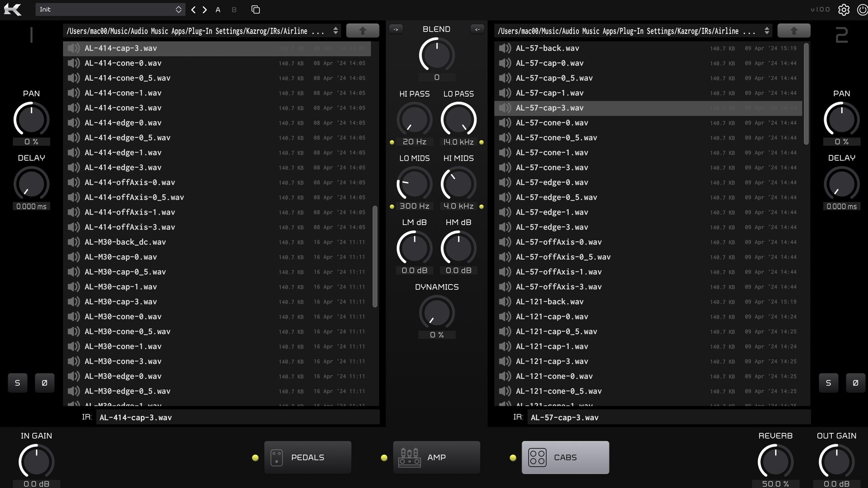
Task: Toggle the HI PASS filter LED
Action: pos(392,142)
